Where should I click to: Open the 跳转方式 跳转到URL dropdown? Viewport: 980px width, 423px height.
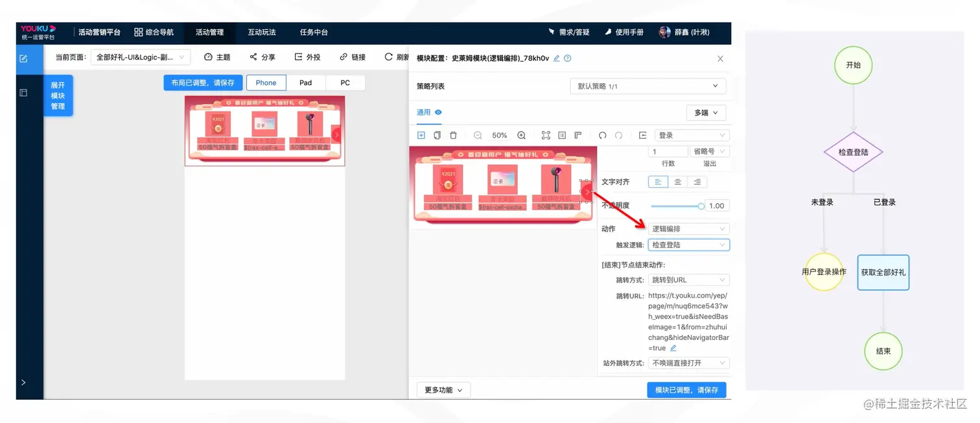[688, 280]
